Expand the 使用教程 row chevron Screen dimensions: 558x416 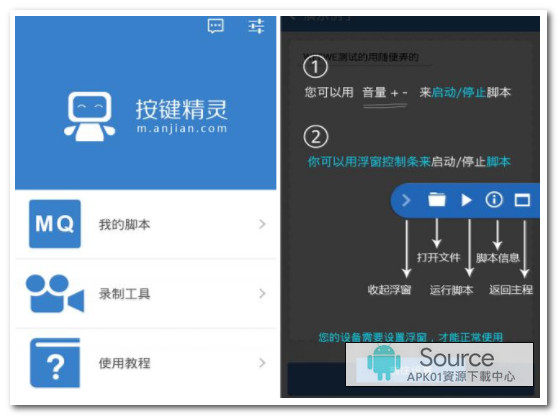(x=262, y=363)
